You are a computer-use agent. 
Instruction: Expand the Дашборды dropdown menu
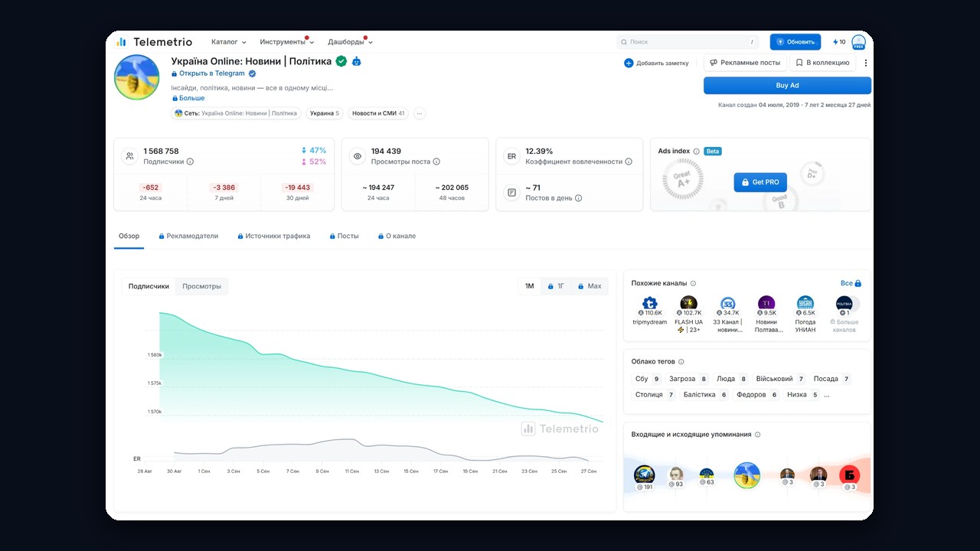point(350,42)
